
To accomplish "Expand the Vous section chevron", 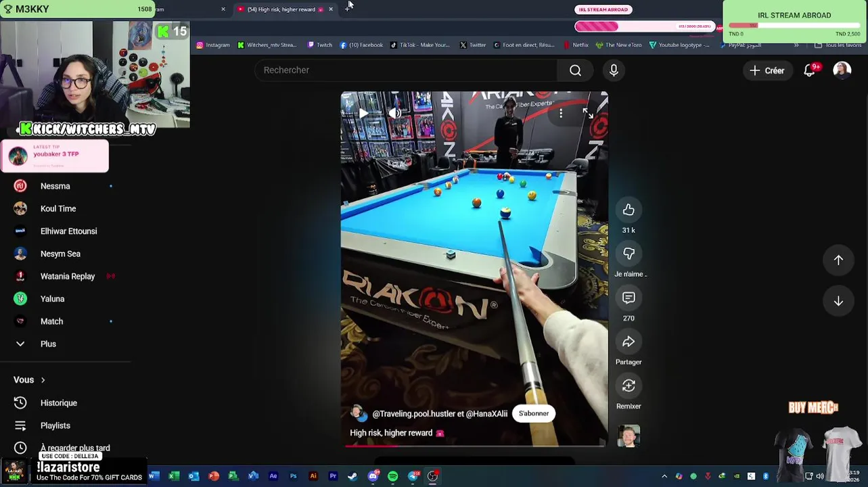I will point(43,380).
